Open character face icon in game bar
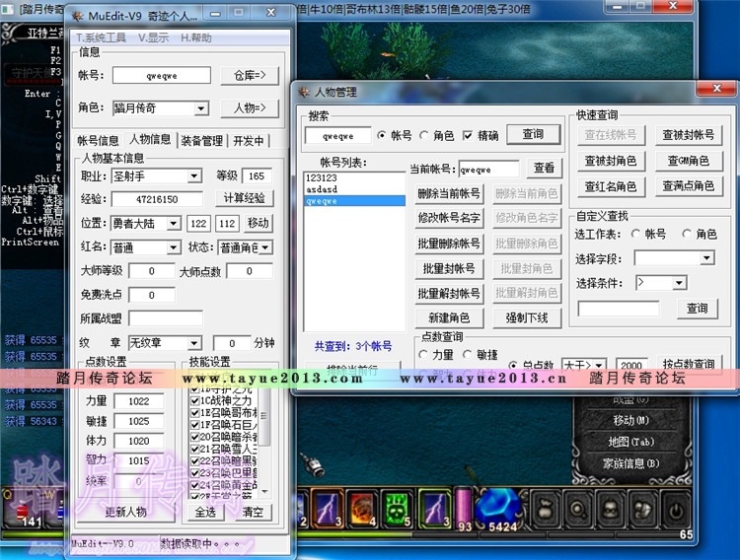Viewport: 740px width, 560px height. [611, 509]
